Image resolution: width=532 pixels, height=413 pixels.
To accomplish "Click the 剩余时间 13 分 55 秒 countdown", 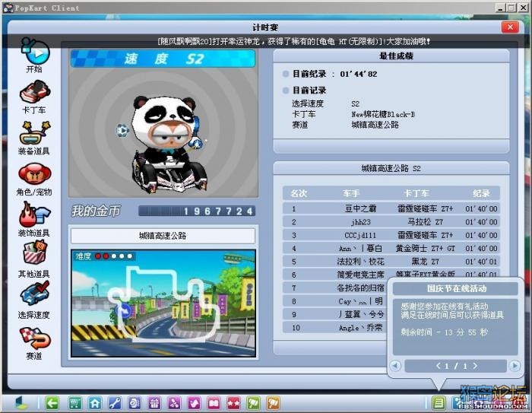I will click(x=444, y=332).
